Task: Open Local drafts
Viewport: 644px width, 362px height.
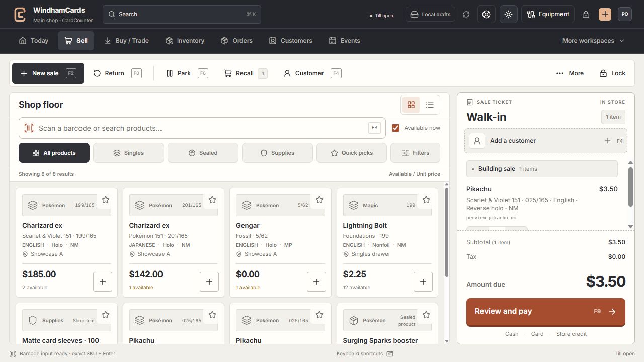Action: point(430,14)
